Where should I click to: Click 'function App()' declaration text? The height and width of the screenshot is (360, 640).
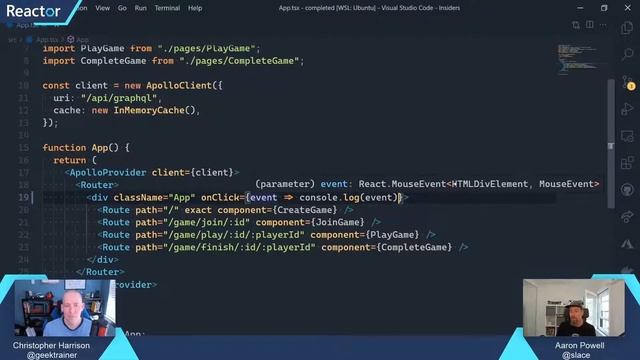tap(80, 148)
